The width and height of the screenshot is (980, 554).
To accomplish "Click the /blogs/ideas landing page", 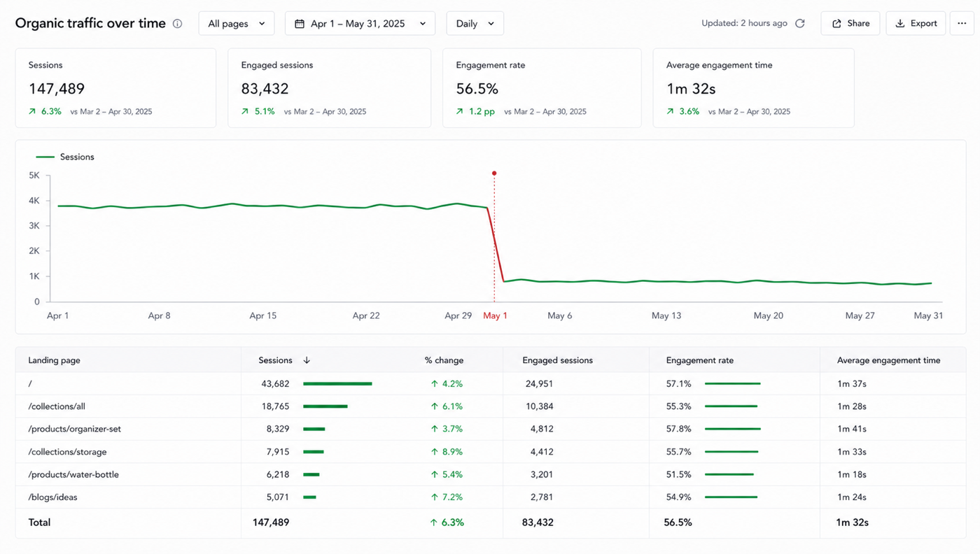I will [52, 497].
